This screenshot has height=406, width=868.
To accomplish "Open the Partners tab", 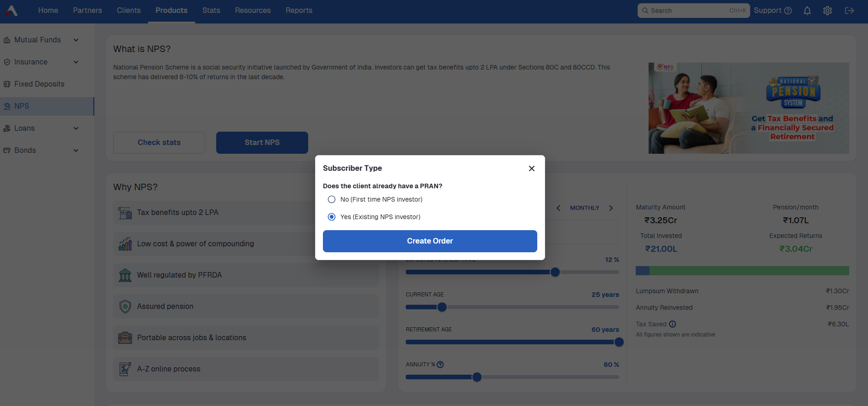I will point(87,11).
